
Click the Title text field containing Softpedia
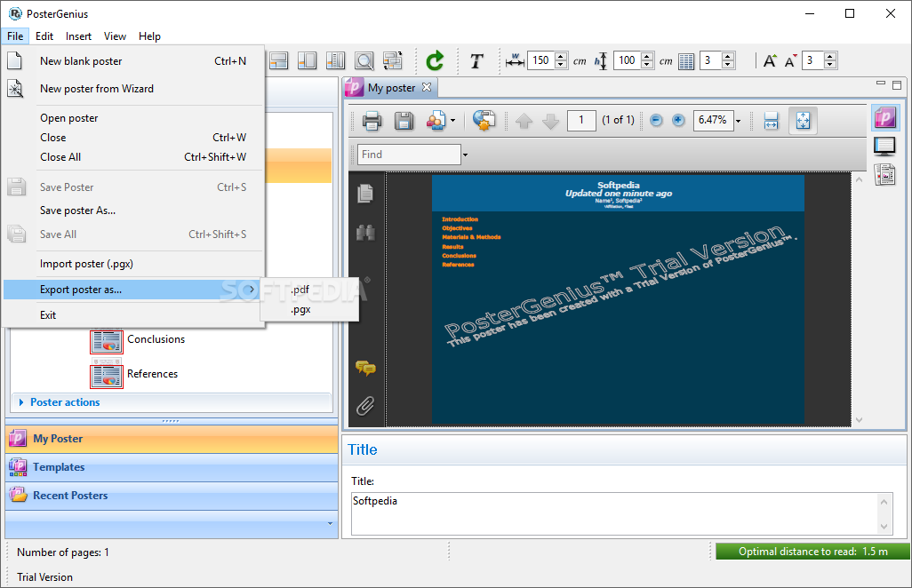tap(615, 513)
